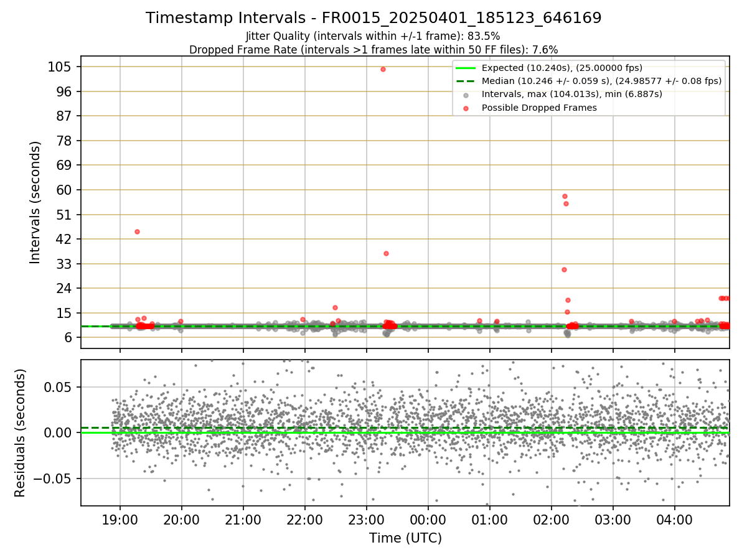Click the plot title 'Timestamp Intervals - FR0015_20250401_185123_646169'
This screenshot has width=747, height=560.
(x=374, y=18)
